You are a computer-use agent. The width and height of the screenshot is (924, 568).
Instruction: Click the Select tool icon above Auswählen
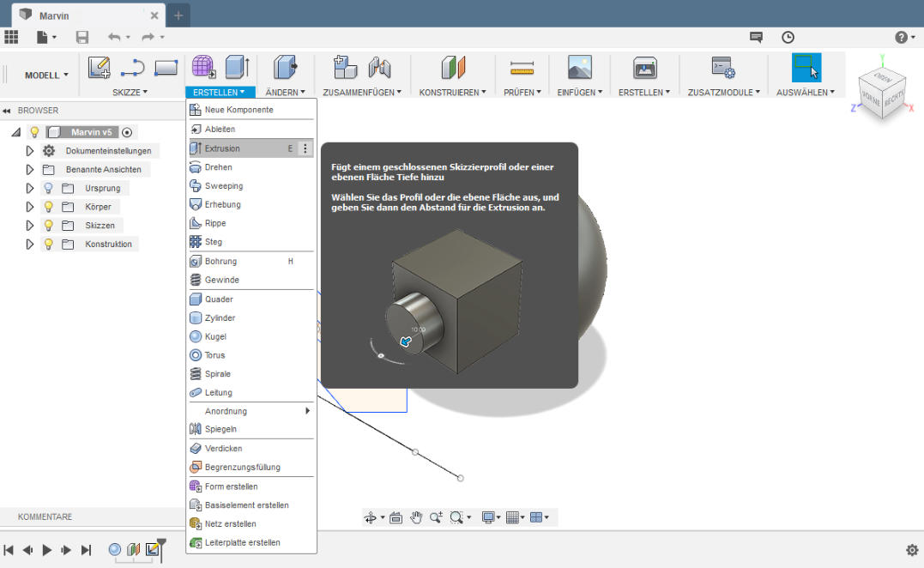tap(806, 67)
